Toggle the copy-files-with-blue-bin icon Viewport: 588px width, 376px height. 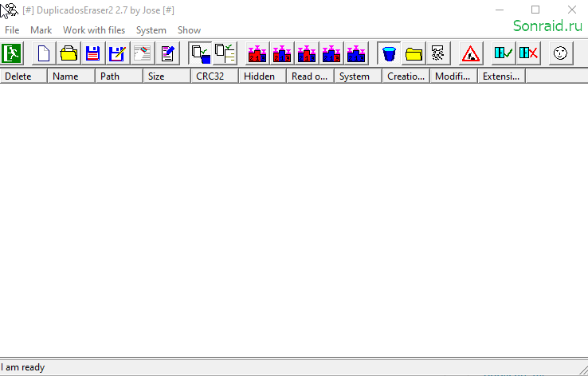tap(200, 53)
